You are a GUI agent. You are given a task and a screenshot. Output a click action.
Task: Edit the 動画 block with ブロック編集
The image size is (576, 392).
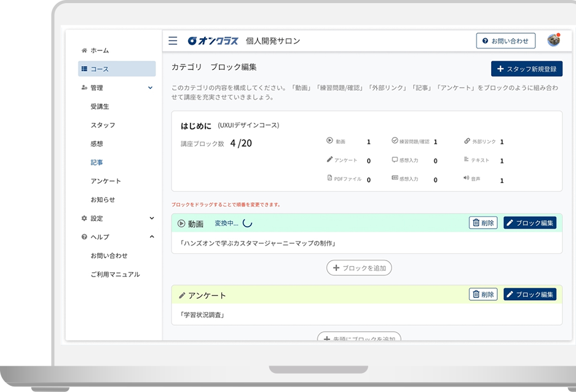click(530, 223)
